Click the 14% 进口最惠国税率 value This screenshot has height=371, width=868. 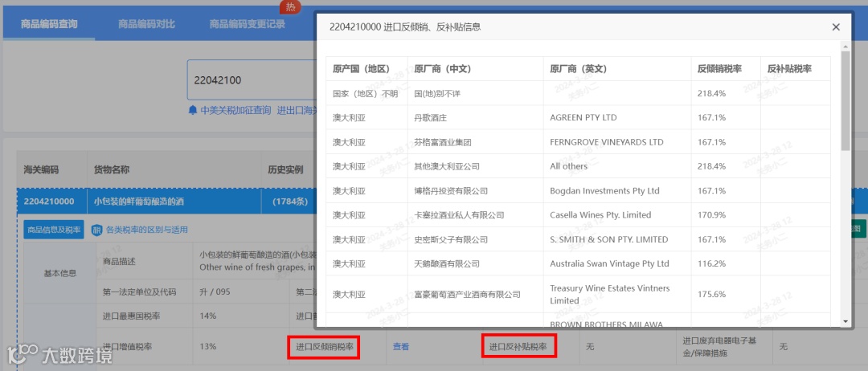tap(207, 316)
